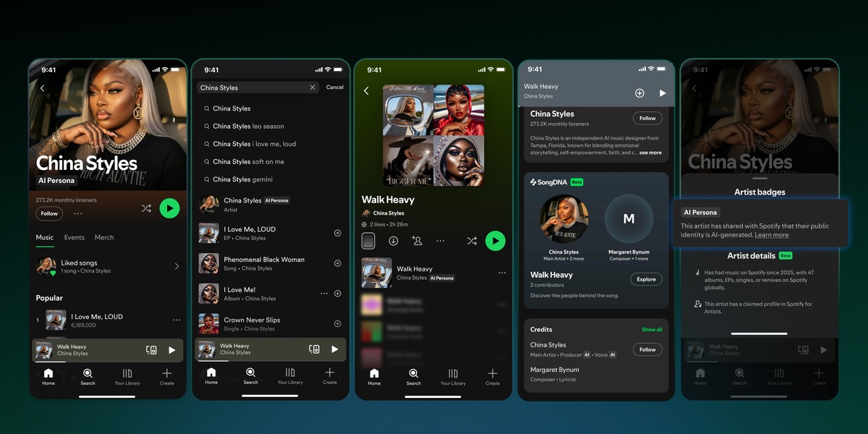Tap back arrow on China Styles artist page

[x=42, y=88]
